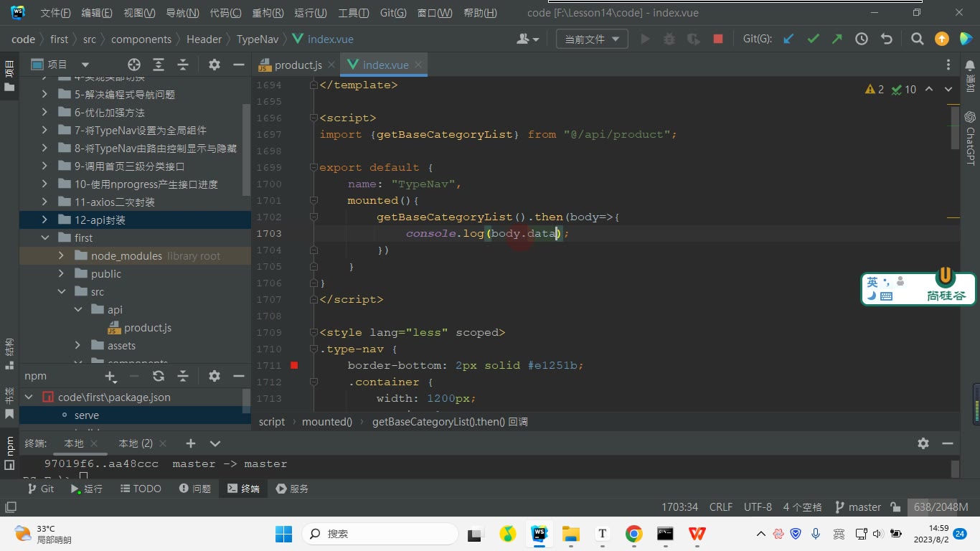Open the 当前文件 run configuration dropdown

(592, 39)
